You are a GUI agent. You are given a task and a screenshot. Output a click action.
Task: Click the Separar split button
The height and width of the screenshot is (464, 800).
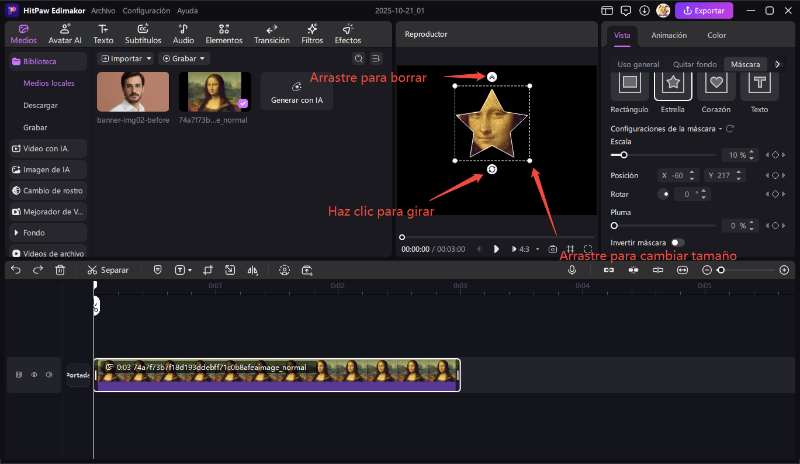coord(108,270)
